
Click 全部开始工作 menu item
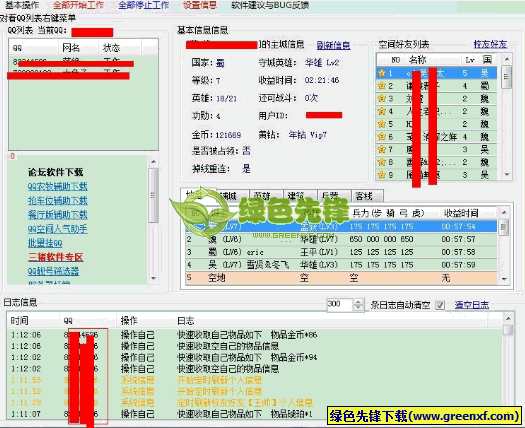point(78,5)
